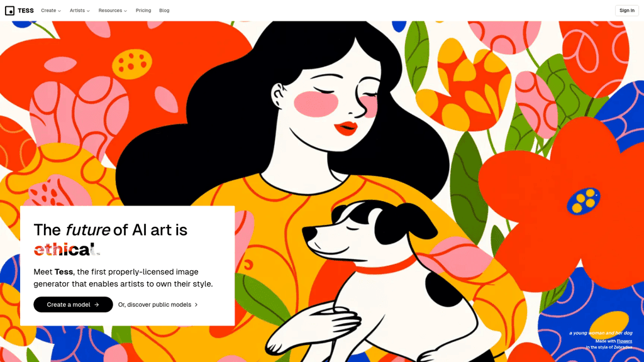Go to the Pricing page

(x=143, y=11)
